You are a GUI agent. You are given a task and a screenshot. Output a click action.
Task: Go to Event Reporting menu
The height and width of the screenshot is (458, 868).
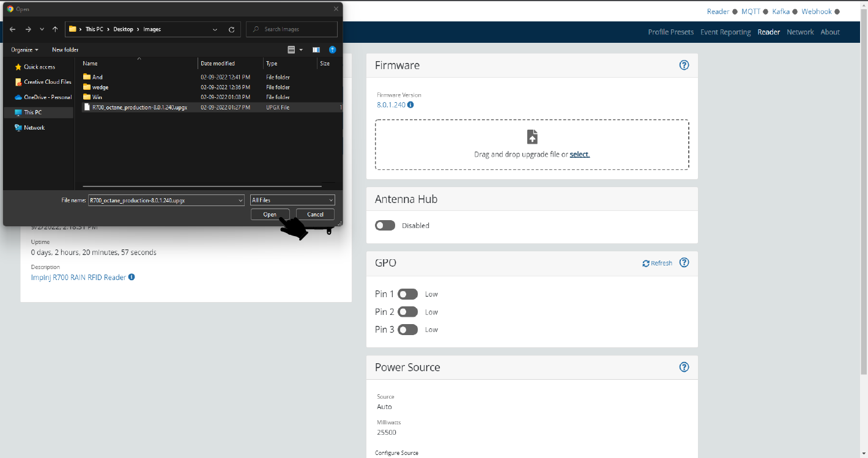(725, 32)
